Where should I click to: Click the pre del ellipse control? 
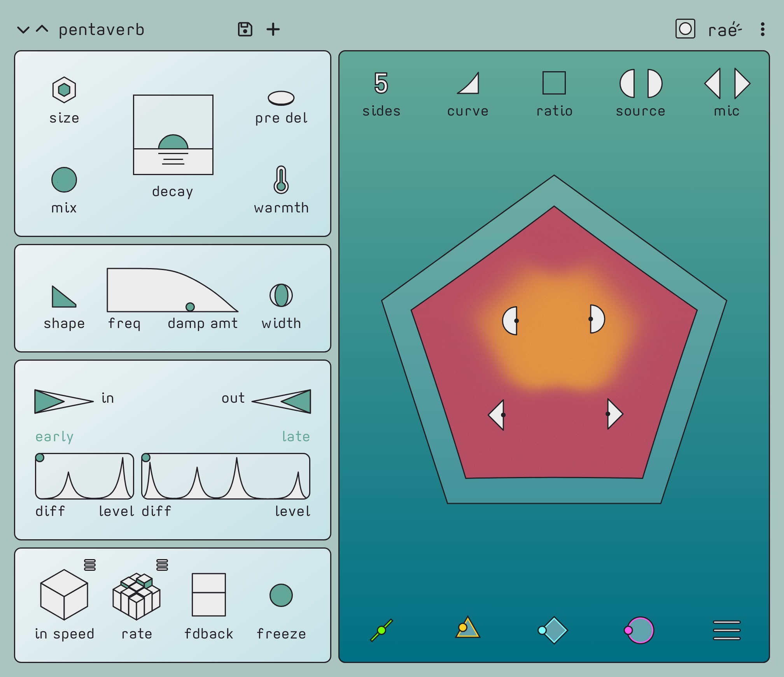pos(281,98)
